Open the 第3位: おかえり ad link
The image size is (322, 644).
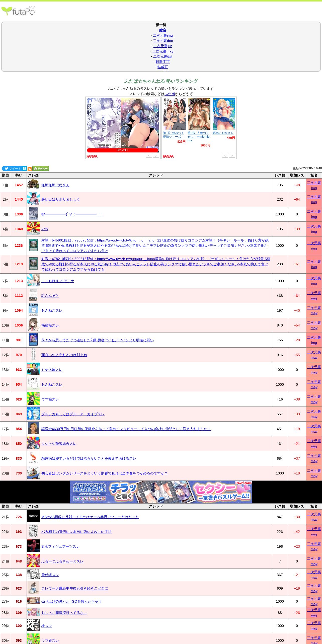pyautogui.click(x=223, y=133)
